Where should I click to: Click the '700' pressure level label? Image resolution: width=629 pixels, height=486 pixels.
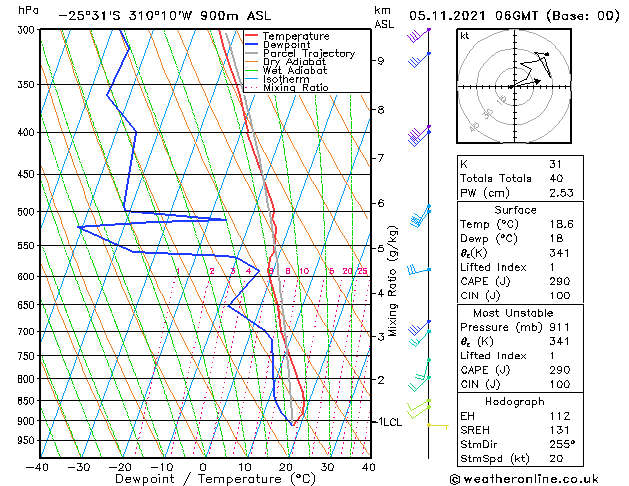28,332
